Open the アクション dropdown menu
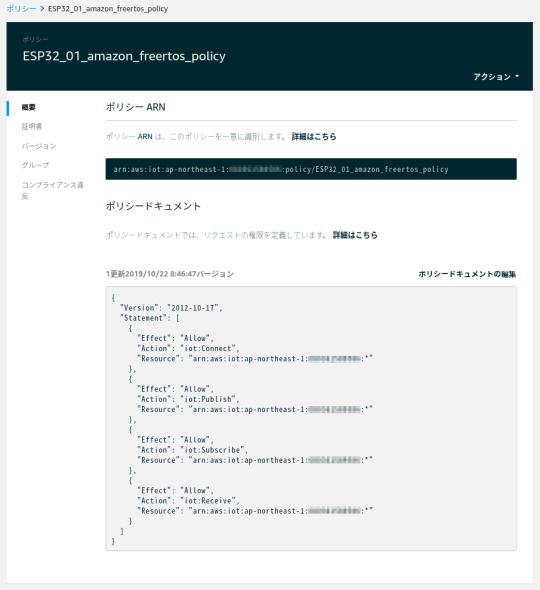The image size is (540, 590). tap(496, 77)
